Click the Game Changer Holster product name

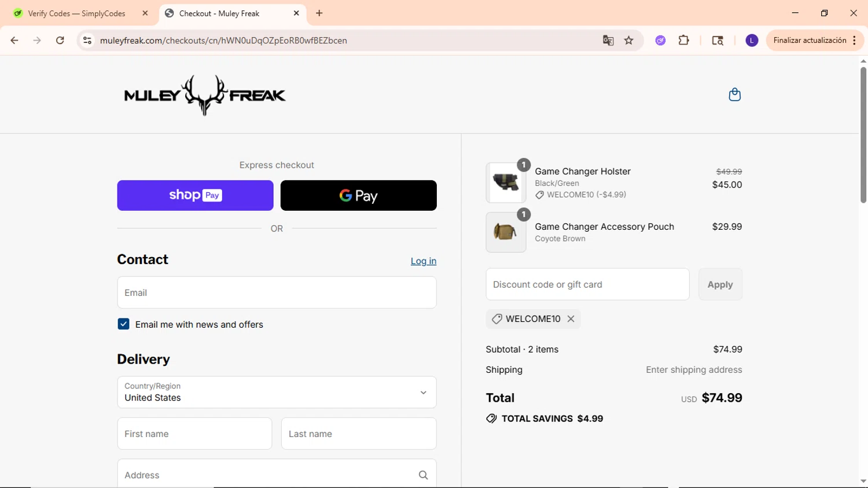point(583,171)
